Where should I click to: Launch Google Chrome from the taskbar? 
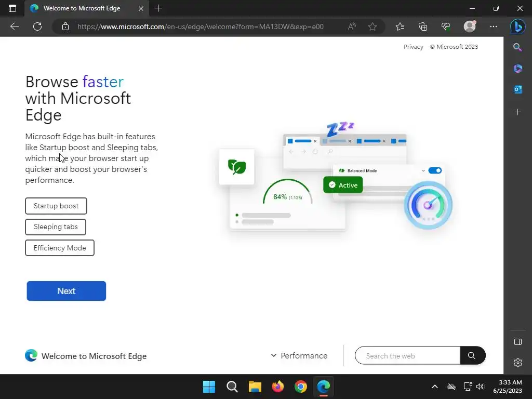point(301,387)
